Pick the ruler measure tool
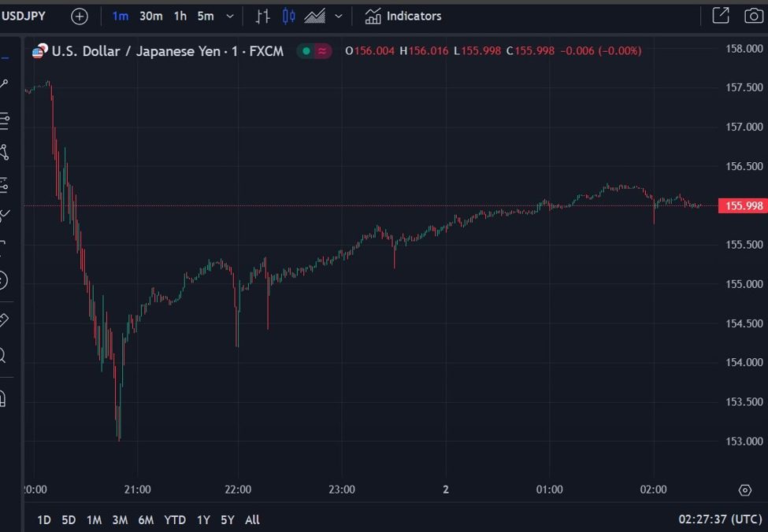768x532 pixels. (x=2, y=320)
